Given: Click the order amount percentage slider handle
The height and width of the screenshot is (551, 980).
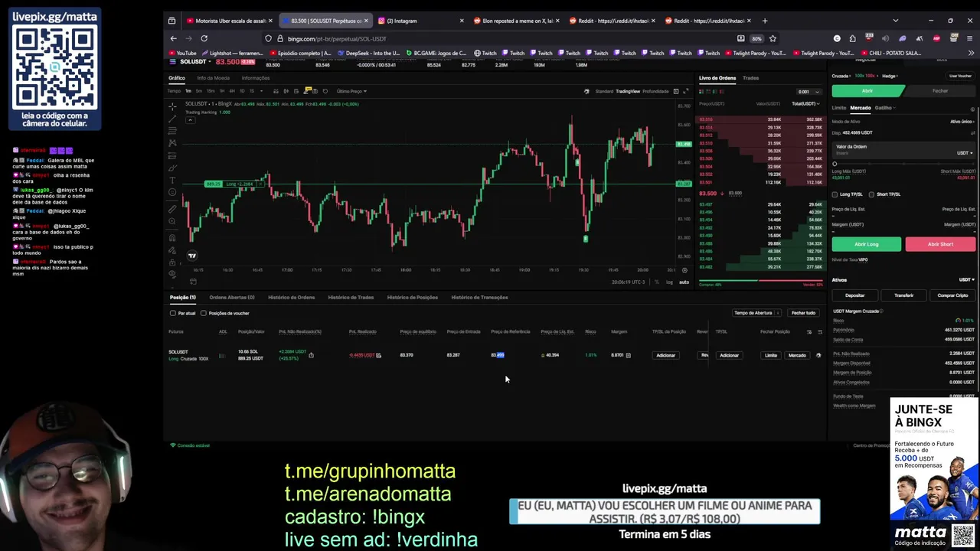Looking at the screenshot, I should coord(835,164).
